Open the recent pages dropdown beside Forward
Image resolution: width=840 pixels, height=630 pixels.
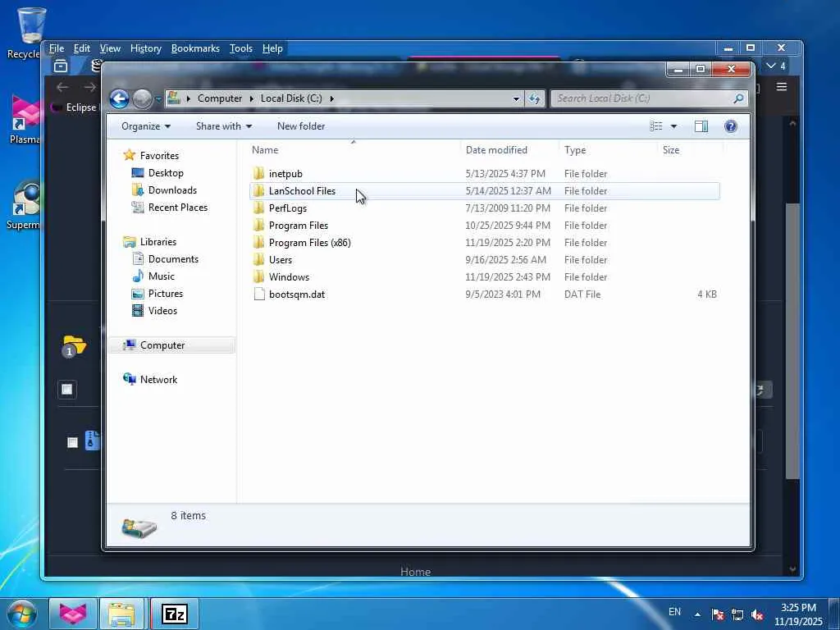click(158, 99)
